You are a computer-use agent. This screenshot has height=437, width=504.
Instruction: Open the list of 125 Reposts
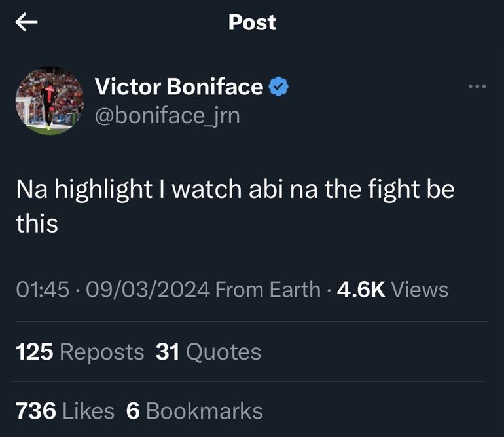[79, 352]
